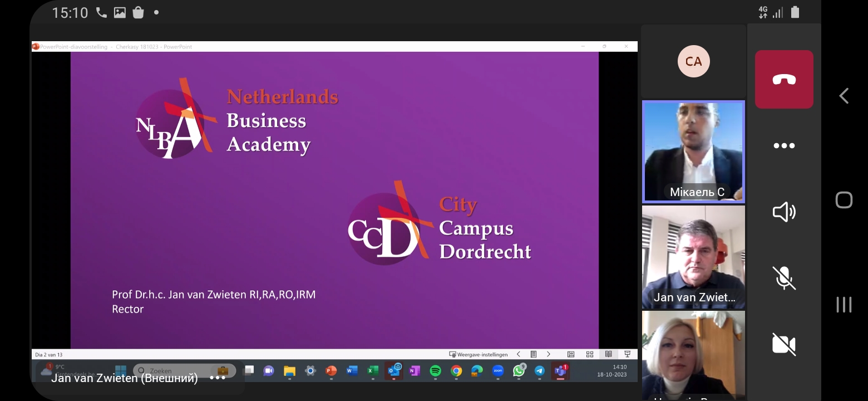Switch to Reading view icon
The height and width of the screenshot is (401, 868).
tap(609, 354)
